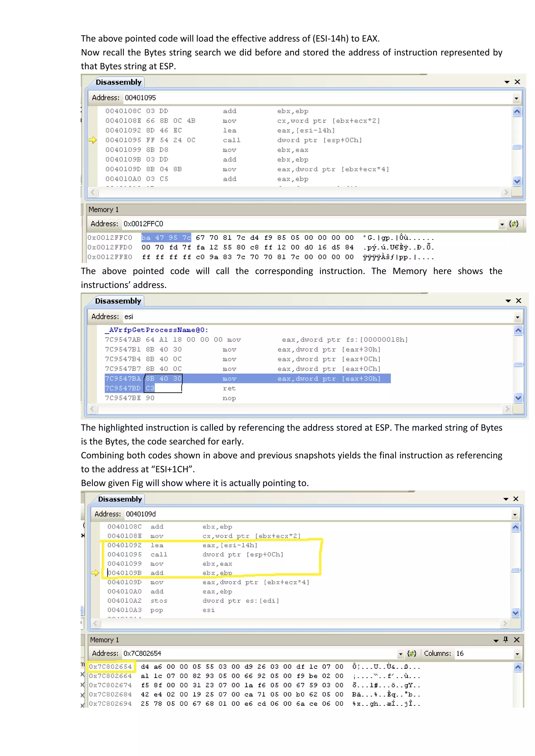Click the memory row address 0x0012FFE0
The height and width of the screenshot is (756, 535).
coord(110,257)
